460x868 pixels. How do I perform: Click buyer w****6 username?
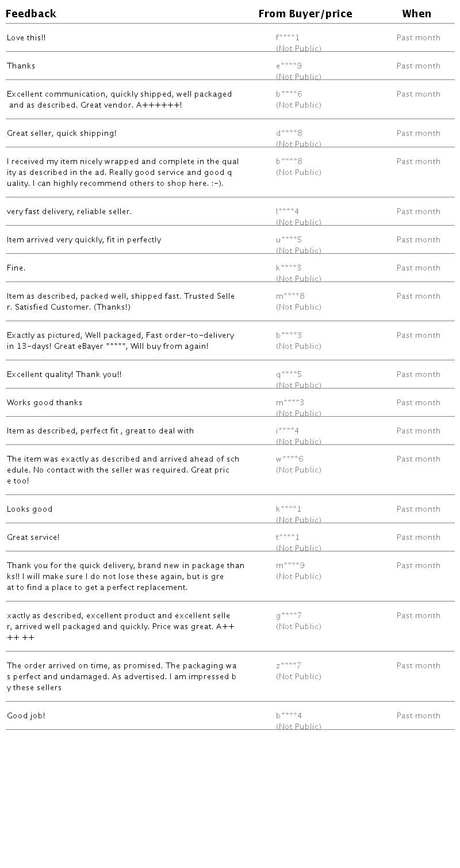point(289,459)
